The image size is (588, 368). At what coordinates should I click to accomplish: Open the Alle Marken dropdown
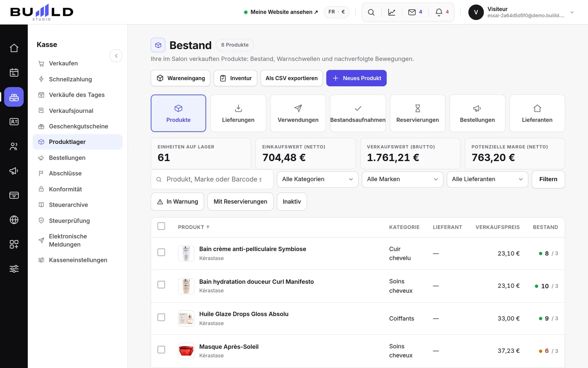pos(403,179)
